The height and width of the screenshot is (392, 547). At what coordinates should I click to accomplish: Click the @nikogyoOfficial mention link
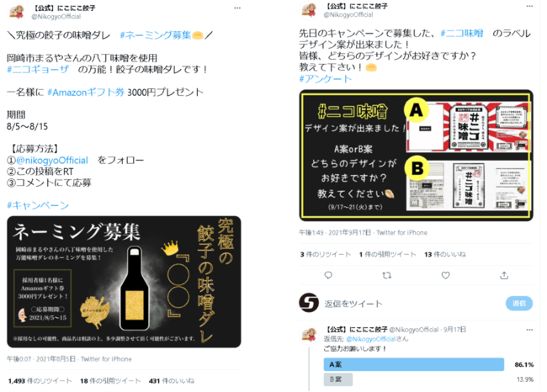(x=52, y=160)
